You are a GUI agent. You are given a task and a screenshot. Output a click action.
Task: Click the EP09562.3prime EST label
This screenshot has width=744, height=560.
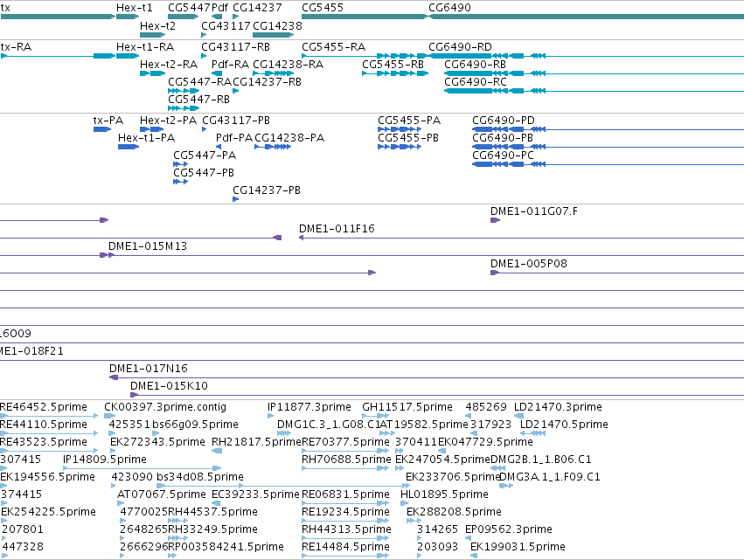tap(509, 529)
